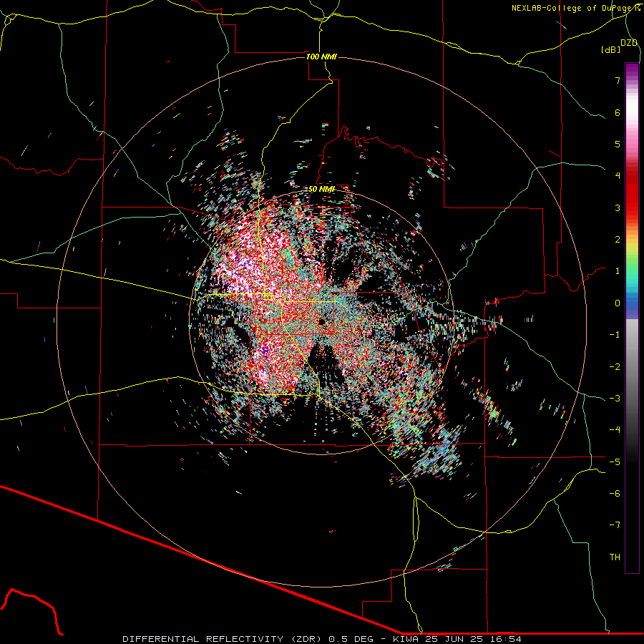Viewport: 644px width, 644px height.
Task: Select the "-7" scale label
Action: pyautogui.click(x=615, y=525)
